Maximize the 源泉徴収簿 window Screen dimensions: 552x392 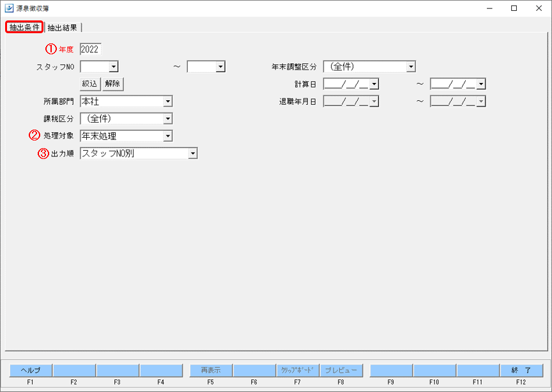[514, 8]
